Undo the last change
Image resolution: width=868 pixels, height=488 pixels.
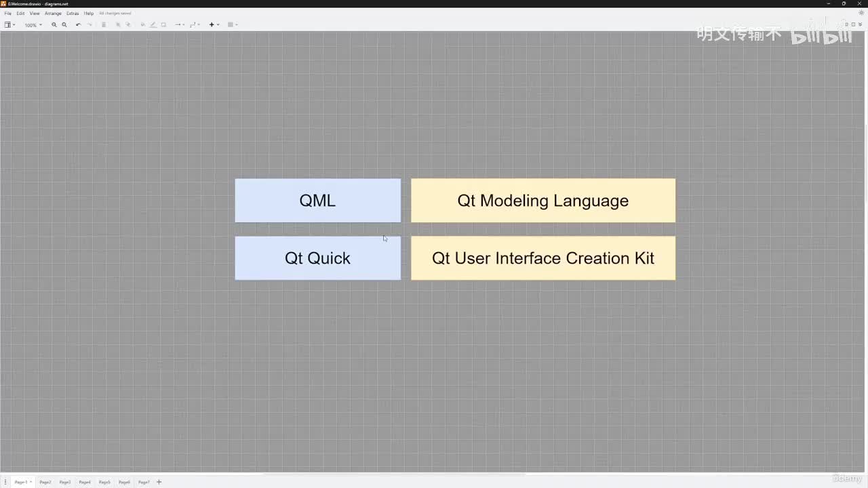pos(79,25)
